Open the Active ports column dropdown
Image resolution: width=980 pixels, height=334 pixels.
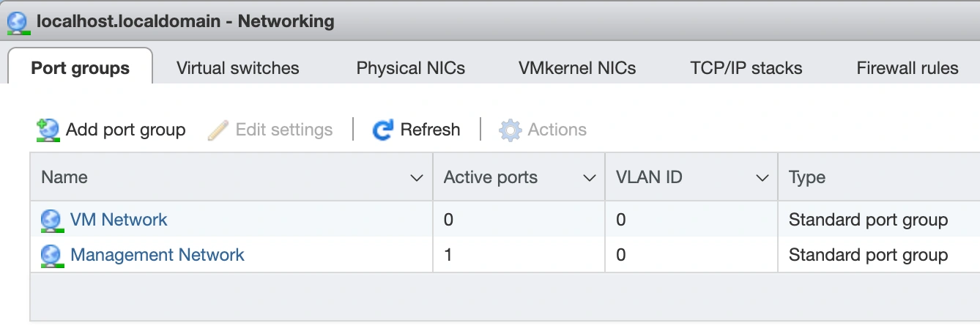click(589, 178)
